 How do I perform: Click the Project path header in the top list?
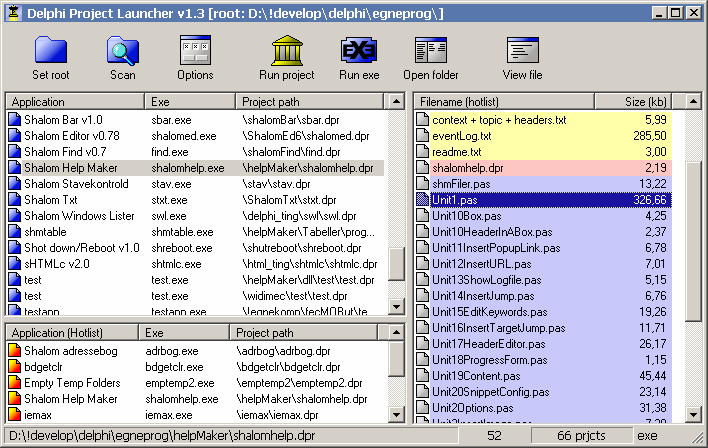tap(310, 102)
